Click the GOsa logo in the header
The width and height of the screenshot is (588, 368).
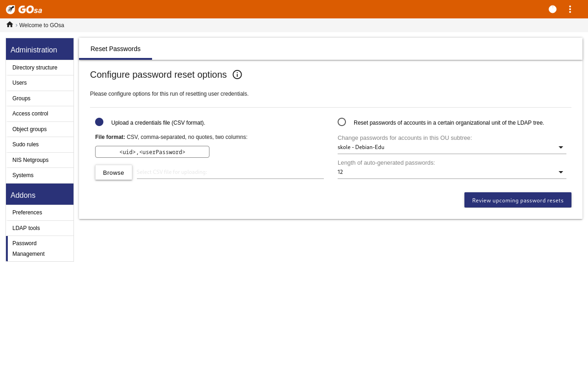24,9
